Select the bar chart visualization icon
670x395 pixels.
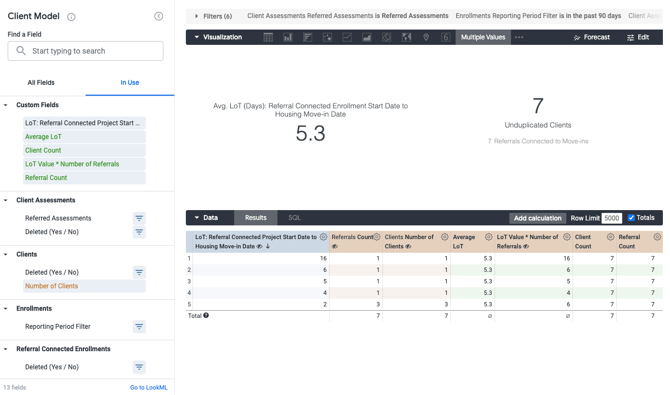(307, 38)
